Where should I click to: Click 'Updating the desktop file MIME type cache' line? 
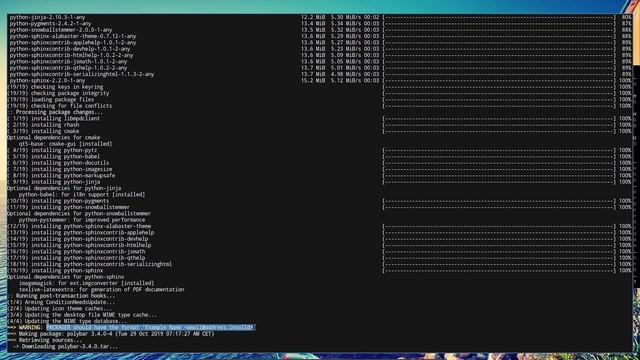[82, 315]
